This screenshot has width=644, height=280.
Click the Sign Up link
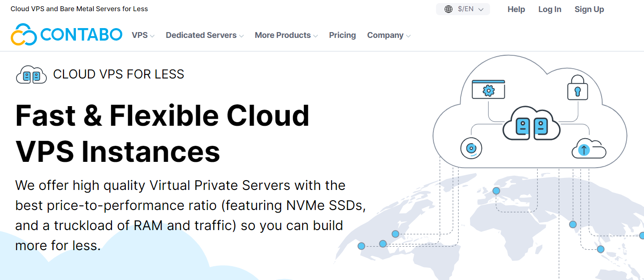(x=589, y=9)
